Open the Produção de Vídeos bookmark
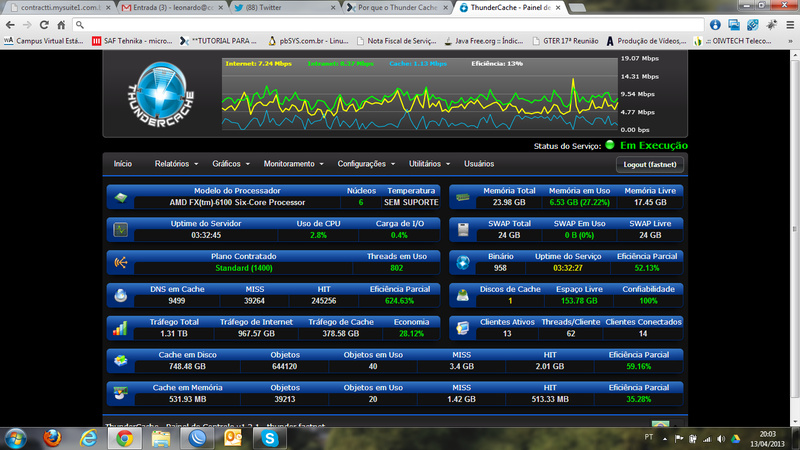Screen dimensions: 800x450 [646, 41]
